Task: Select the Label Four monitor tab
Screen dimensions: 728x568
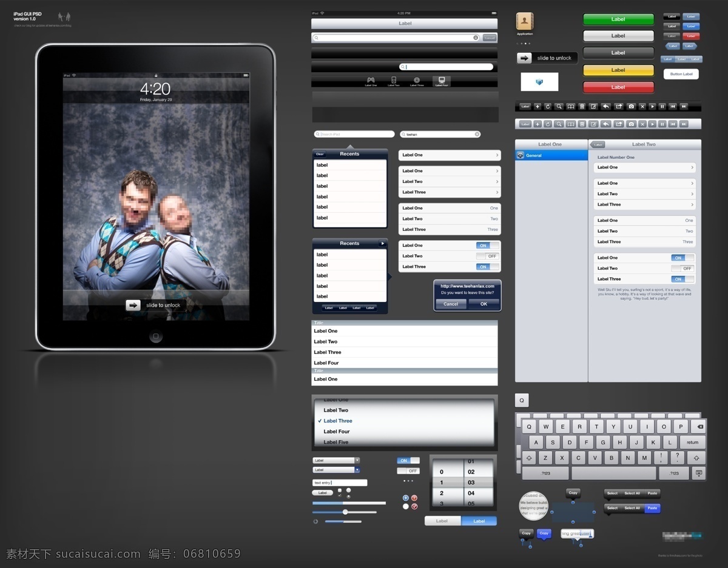Action: point(441,81)
